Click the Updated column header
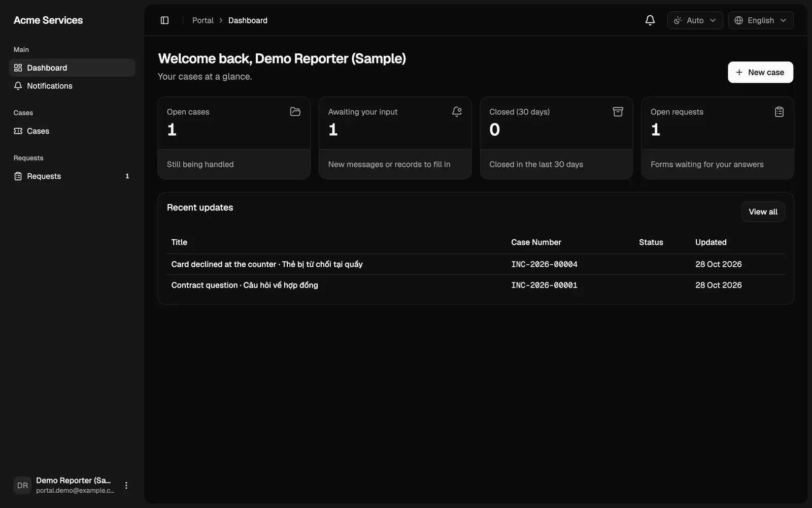The image size is (812, 508). tap(710, 242)
